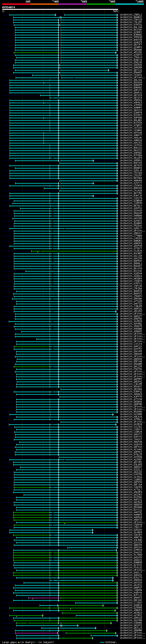This screenshot has height=644, width=146.
Task: Click the orange ~40% identity color segment
Action: click(45, 4)
